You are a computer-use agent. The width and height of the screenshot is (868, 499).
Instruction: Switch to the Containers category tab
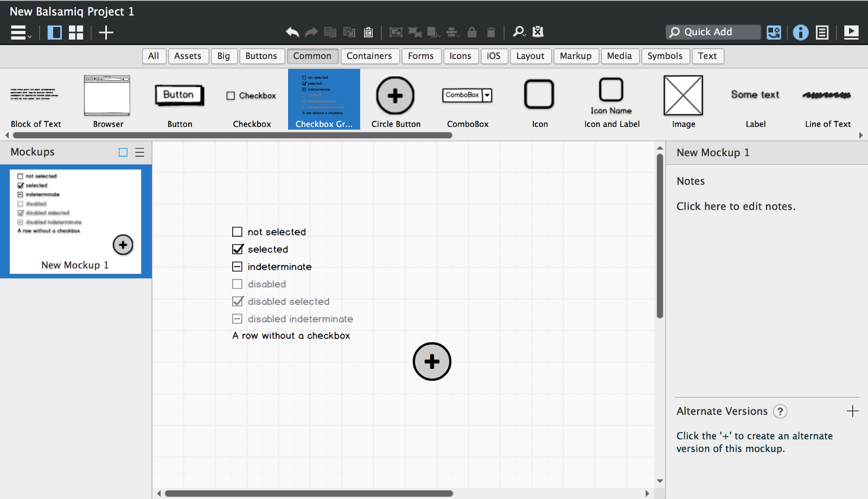coord(369,56)
